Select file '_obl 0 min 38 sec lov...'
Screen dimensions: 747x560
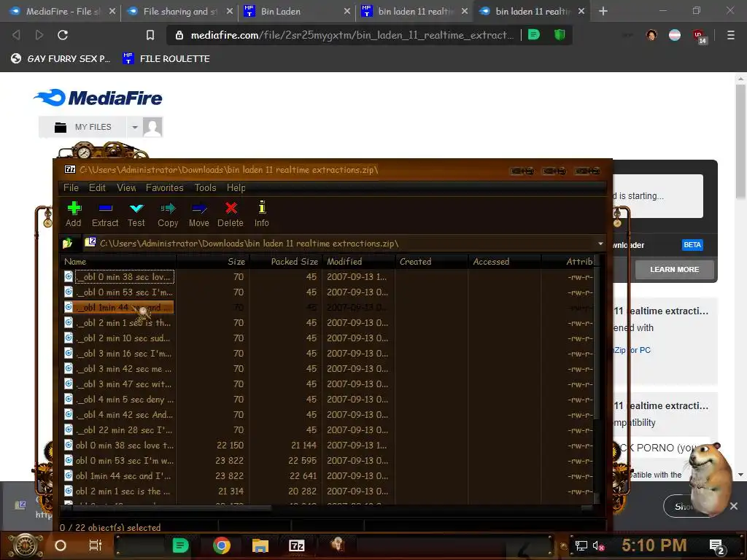pyautogui.click(x=119, y=276)
